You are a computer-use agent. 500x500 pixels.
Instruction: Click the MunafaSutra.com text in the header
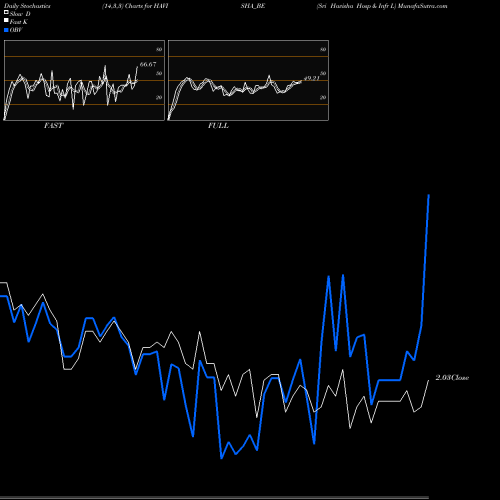pyautogui.click(x=423, y=6)
